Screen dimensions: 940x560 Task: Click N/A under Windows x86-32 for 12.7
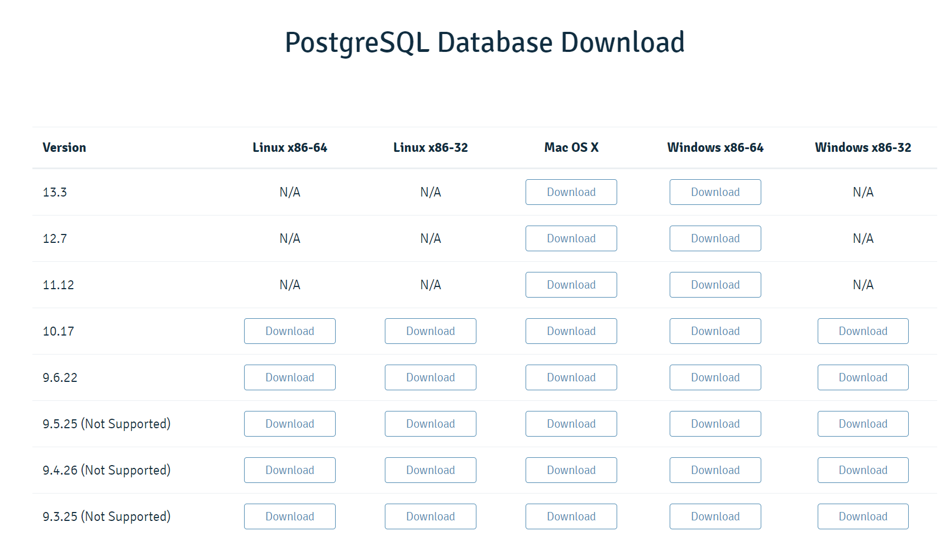863,238
